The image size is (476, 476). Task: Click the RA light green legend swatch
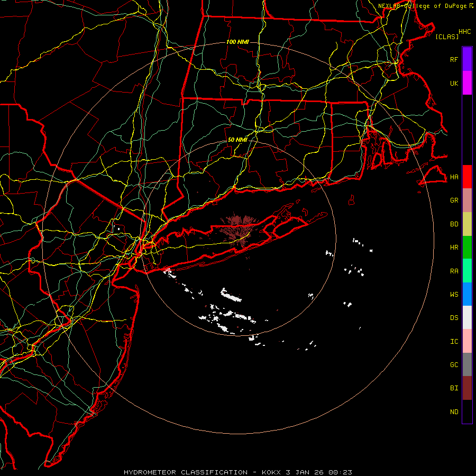click(x=467, y=271)
